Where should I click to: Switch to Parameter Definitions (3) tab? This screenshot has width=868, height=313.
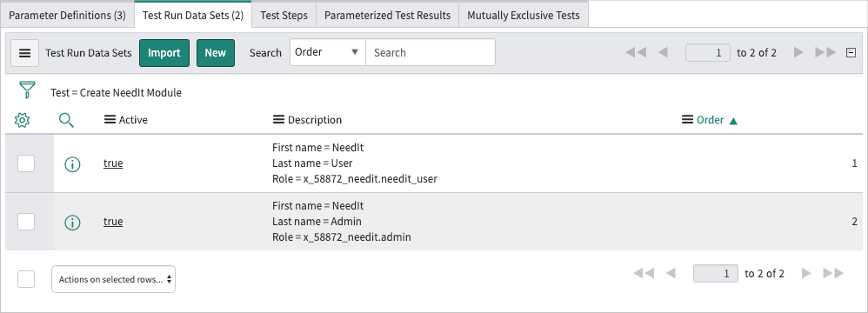pyautogui.click(x=68, y=15)
